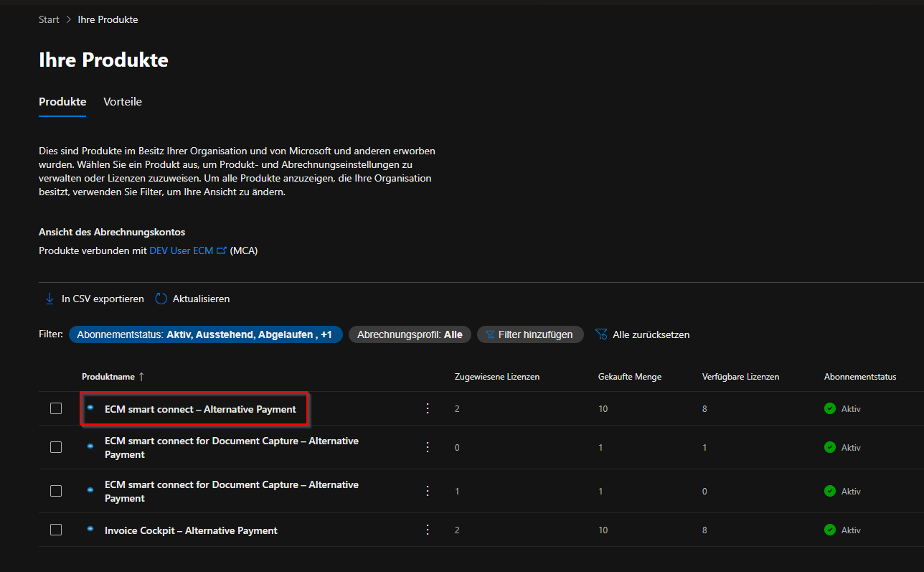924x572 pixels.
Task: Open more actions menu for Document Capture row with 0 available
Action: (428, 491)
